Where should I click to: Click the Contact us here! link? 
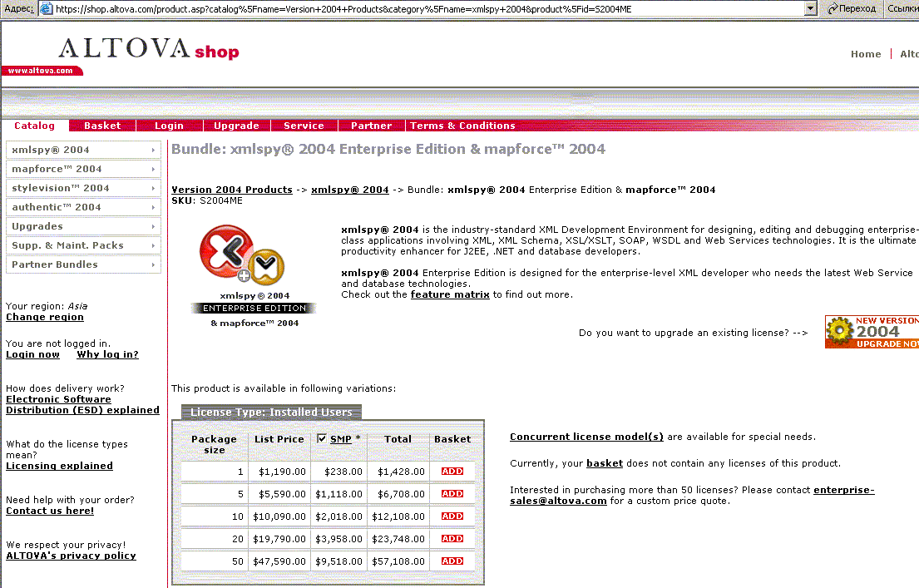pos(50,511)
